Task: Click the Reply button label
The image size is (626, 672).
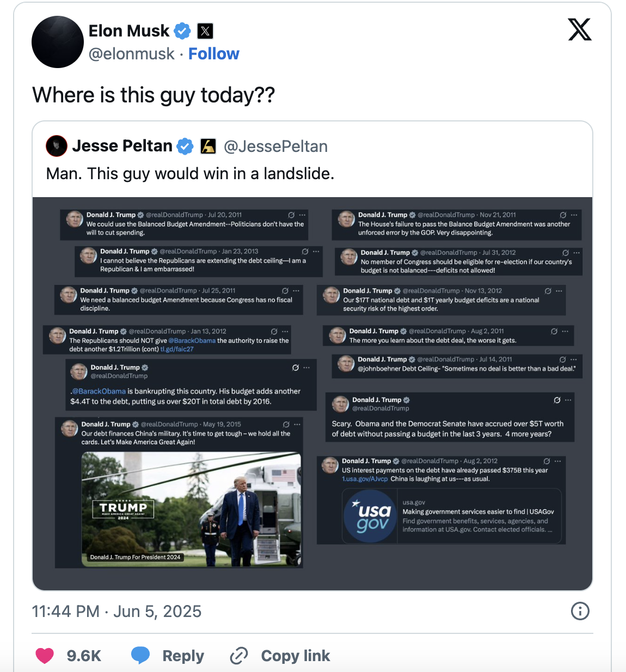Action: 183,656
